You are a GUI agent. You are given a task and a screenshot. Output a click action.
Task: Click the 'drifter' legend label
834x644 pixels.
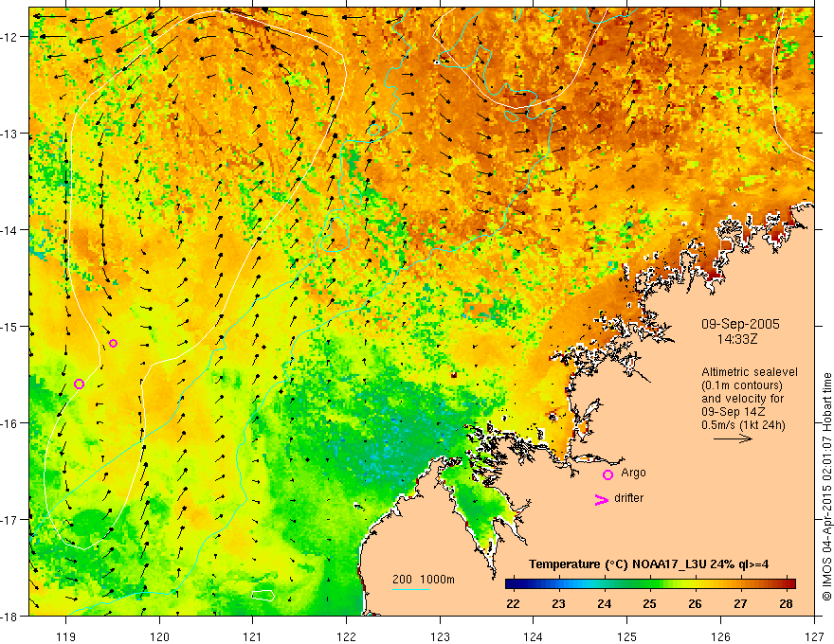coord(628,498)
